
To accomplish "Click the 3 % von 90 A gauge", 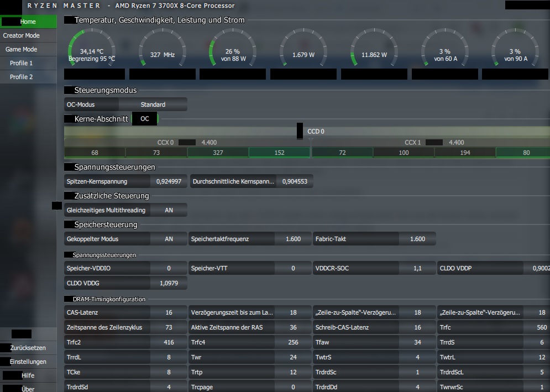I will (515, 49).
